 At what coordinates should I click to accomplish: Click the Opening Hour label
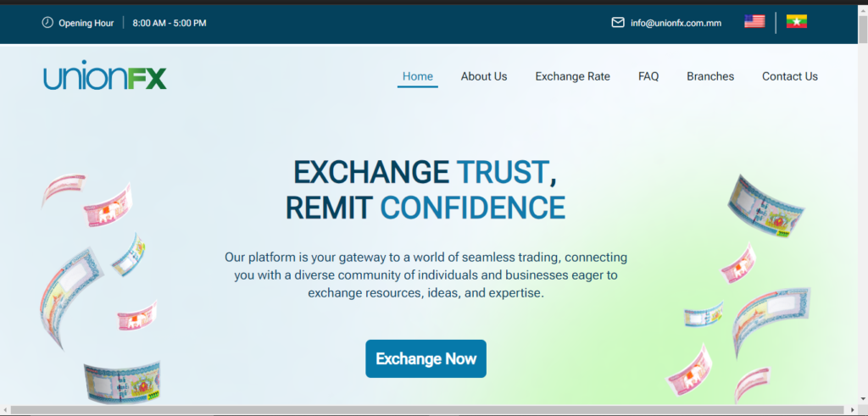tap(86, 23)
